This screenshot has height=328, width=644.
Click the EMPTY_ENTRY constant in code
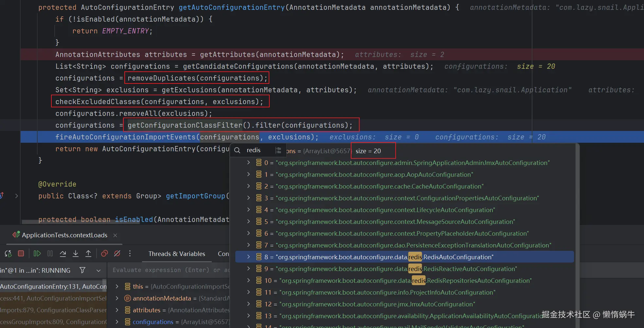(x=125, y=31)
